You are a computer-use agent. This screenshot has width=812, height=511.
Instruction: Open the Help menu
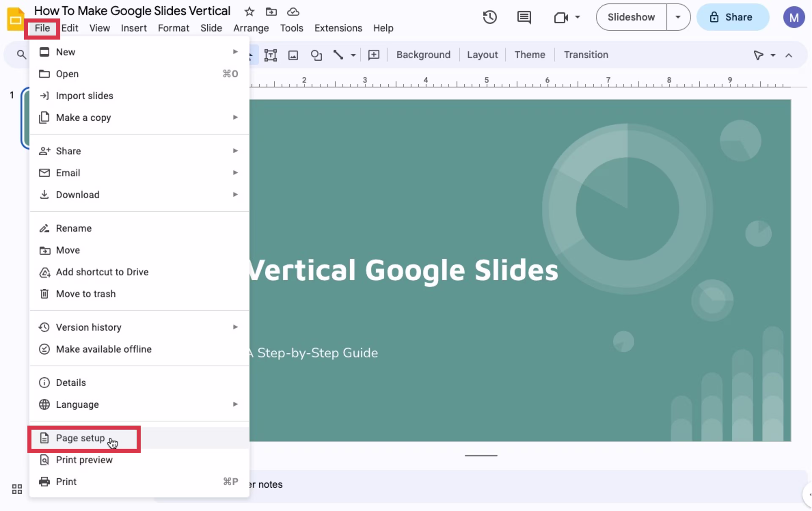pyautogui.click(x=383, y=28)
